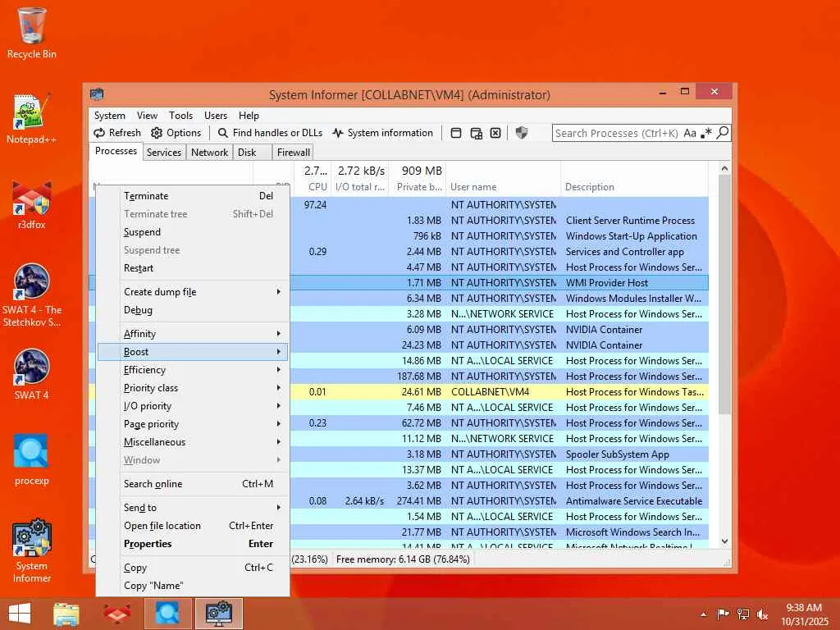Click the muted speaker tray icon
Screen dimensions: 840x630
[762, 614]
